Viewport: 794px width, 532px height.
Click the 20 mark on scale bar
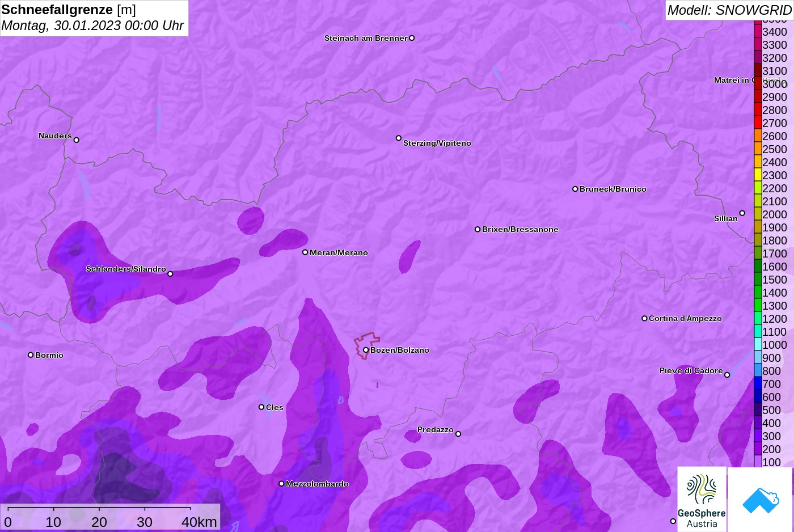click(99, 522)
